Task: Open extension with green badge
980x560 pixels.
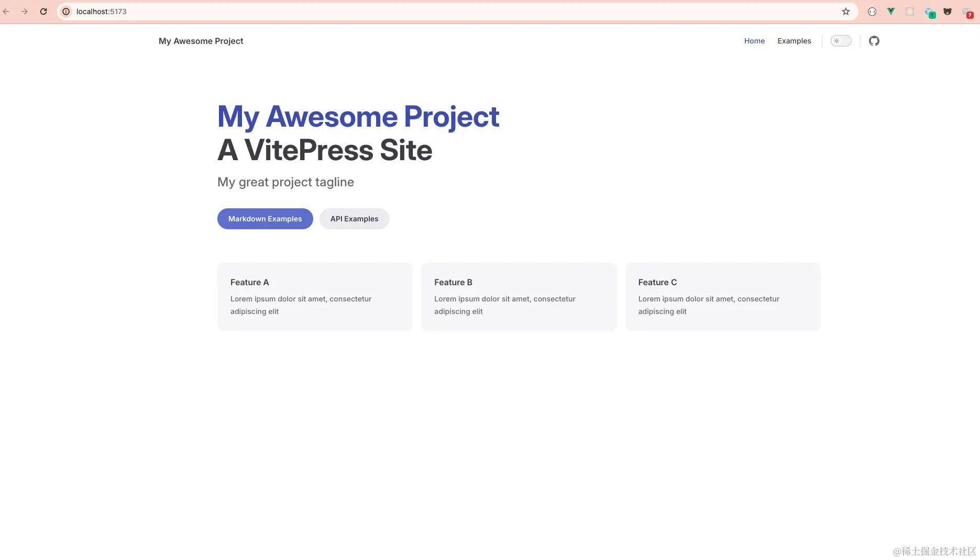Action: tap(930, 12)
